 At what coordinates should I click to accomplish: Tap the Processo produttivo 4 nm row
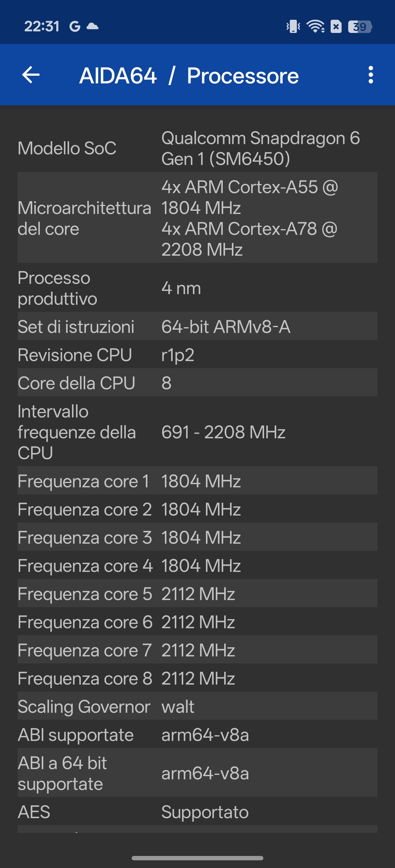click(197, 288)
